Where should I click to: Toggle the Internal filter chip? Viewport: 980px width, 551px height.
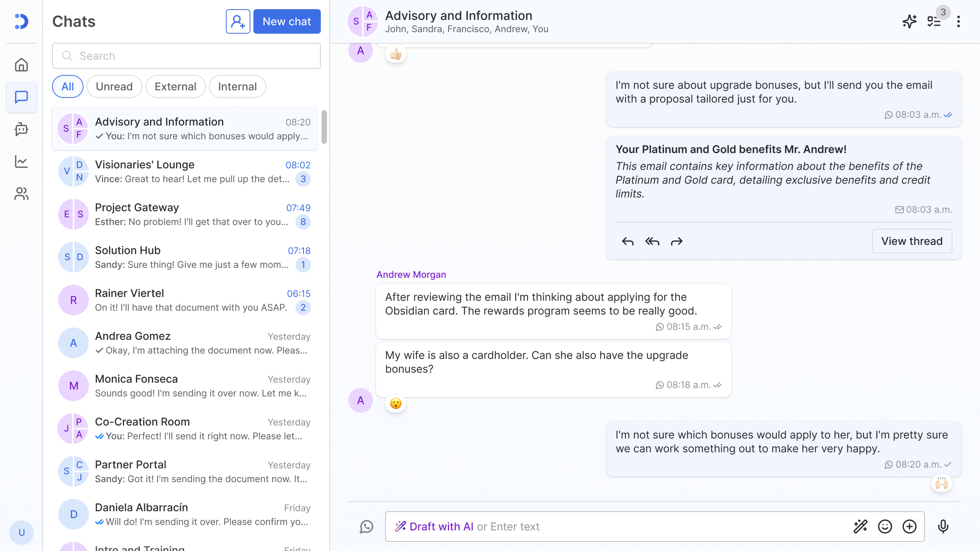[x=237, y=86]
